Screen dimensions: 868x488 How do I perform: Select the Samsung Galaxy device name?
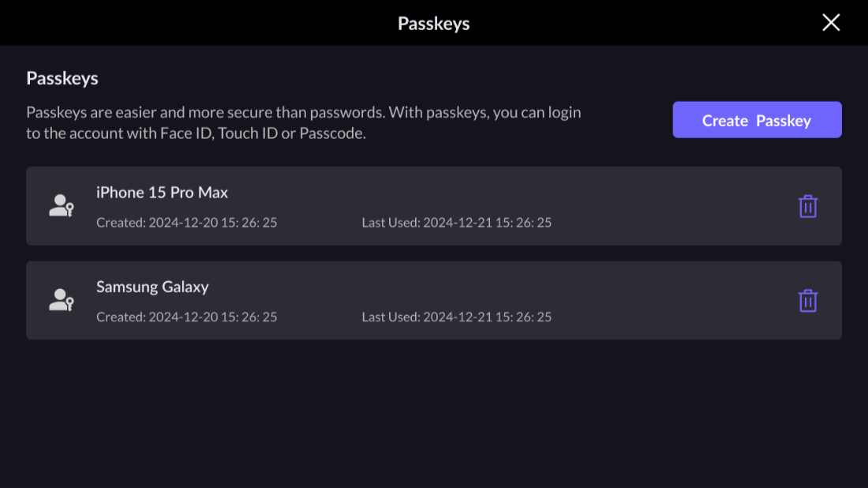pyautogui.click(x=152, y=287)
